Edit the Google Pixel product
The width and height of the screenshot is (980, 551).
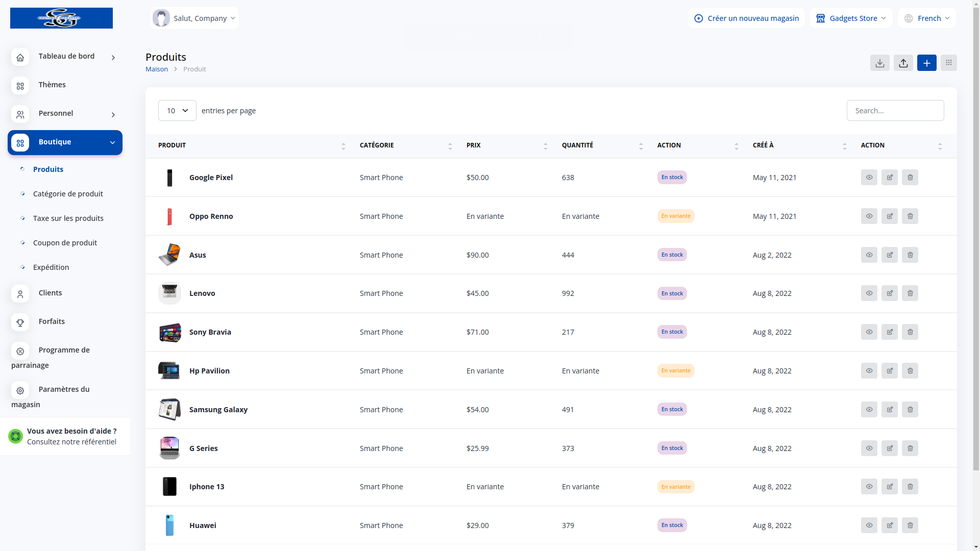(x=889, y=178)
